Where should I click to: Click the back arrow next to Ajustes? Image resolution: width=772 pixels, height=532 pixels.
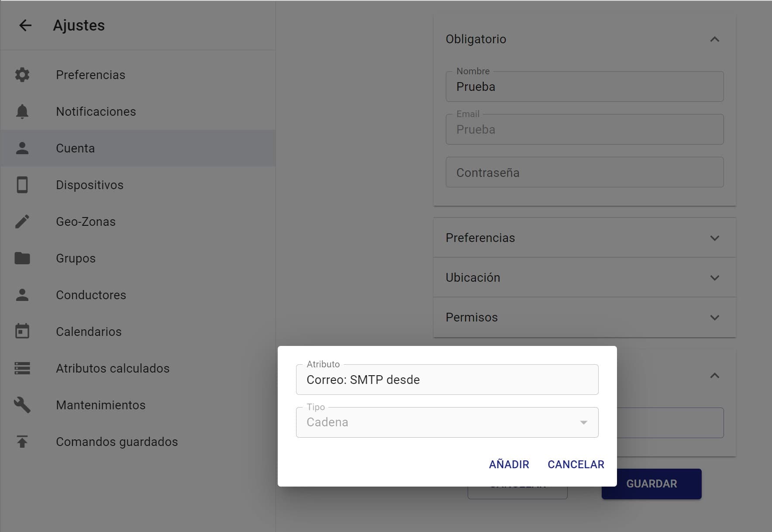25,25
